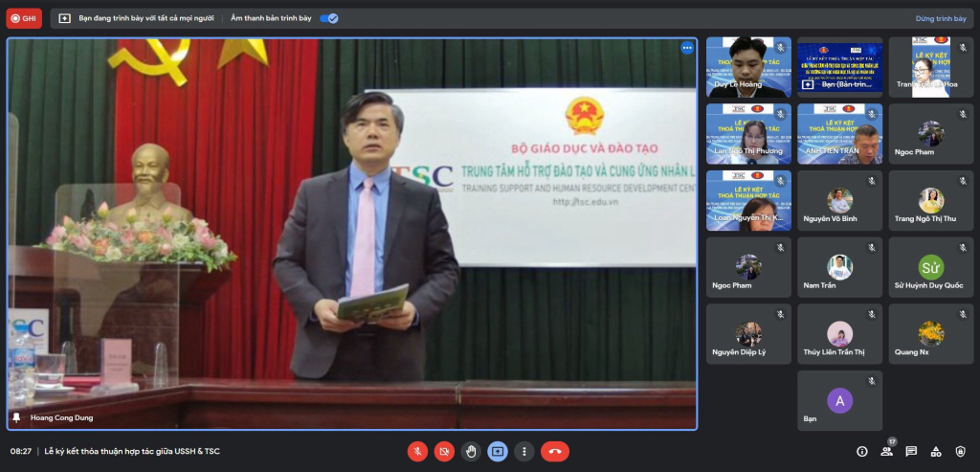
Task: Click Quang Nx participant tile
Action: point(931,334)
